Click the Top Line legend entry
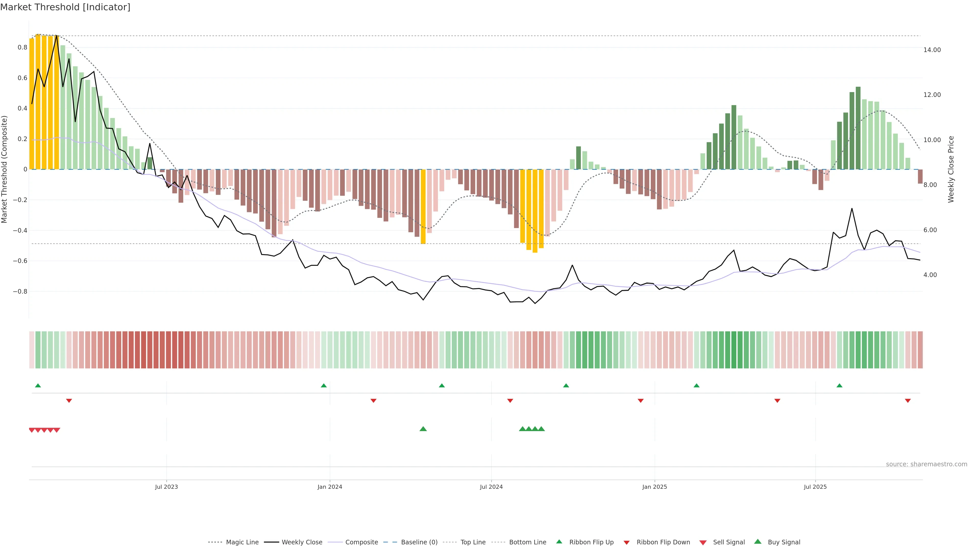The width and height of the screenshot is (980, 551). 473,542
